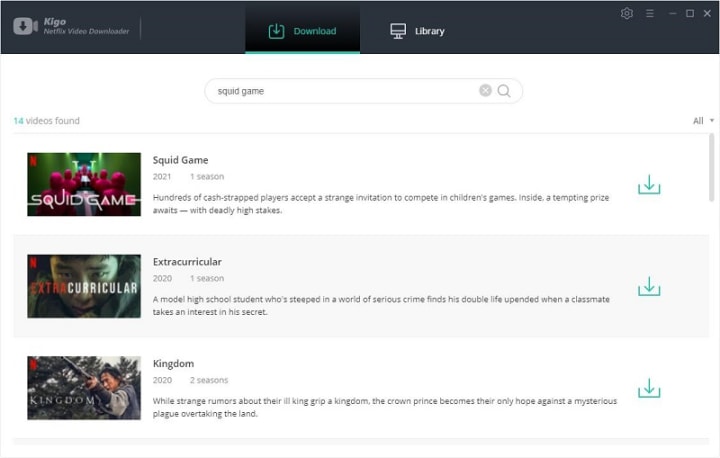The height and width of the screenshot is (458, 720).
Task: Click the Kingdom description text
Action: (x=385, y=407)
